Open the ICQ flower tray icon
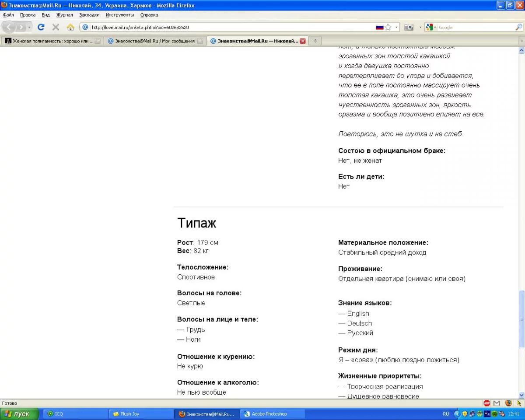Screen dimensions: 525x420 click(x=479, y=414)
